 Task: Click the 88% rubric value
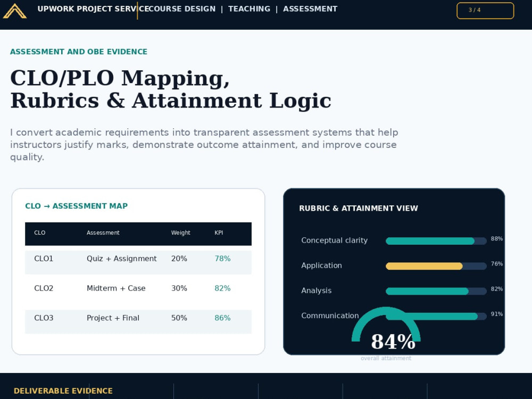pos(497,239)
